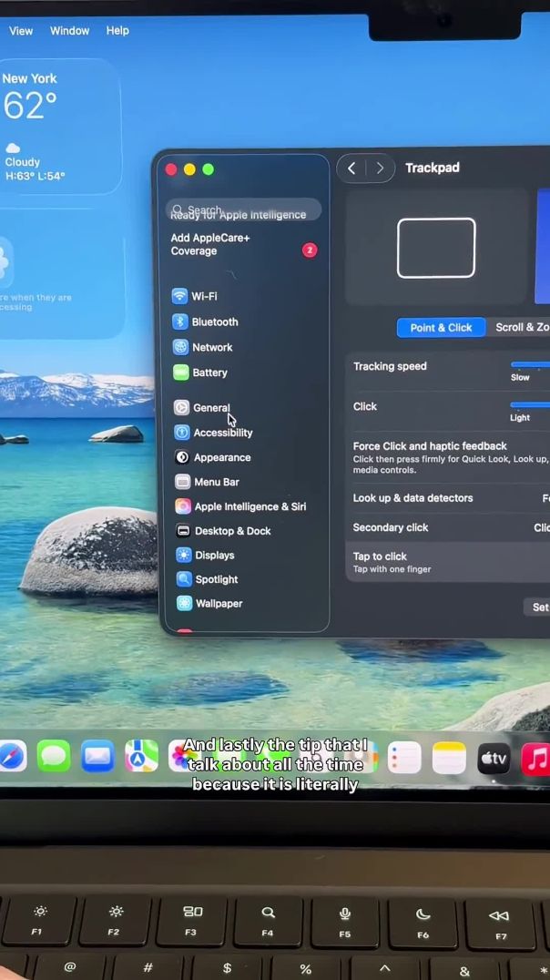Open Messages from the Dock
This screenshot has width=550, height=980.
[54, 757]
